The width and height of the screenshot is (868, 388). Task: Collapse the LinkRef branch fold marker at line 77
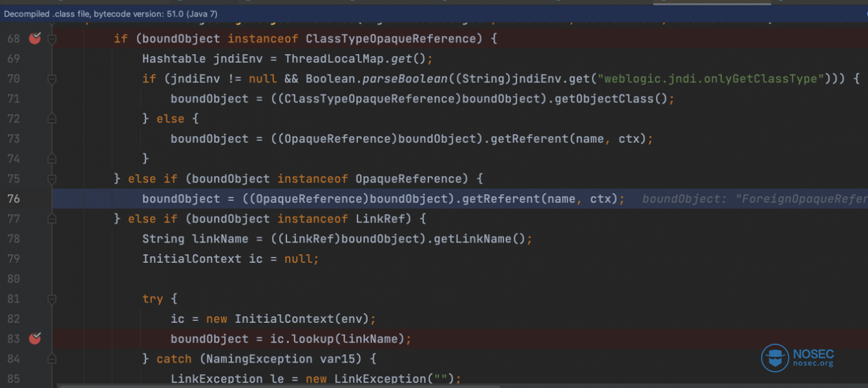52,218
